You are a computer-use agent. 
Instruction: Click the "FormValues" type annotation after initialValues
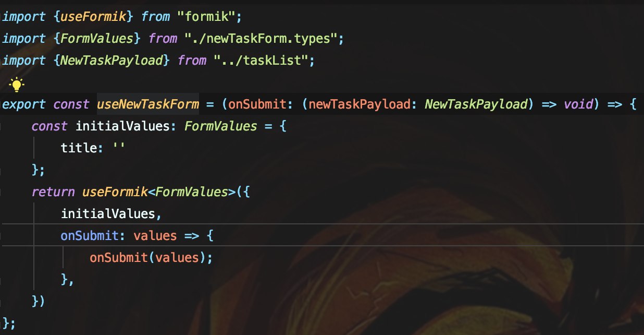pos(221,126)
